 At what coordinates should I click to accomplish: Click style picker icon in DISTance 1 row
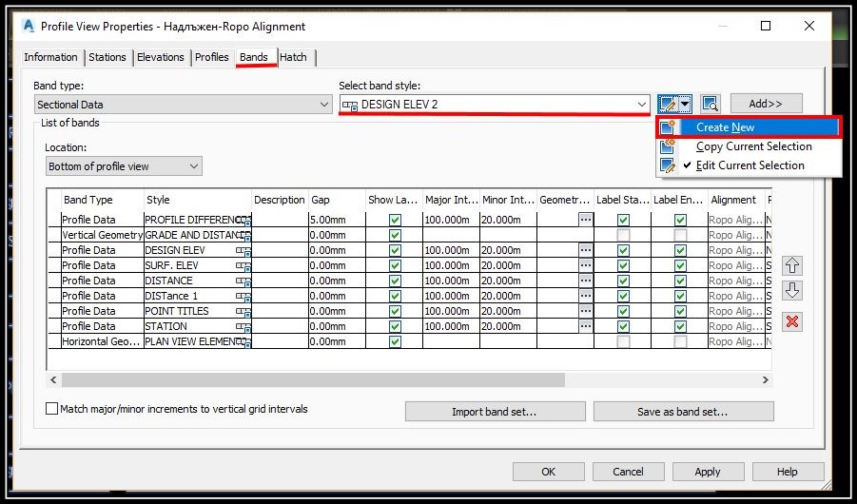[243, 297]
